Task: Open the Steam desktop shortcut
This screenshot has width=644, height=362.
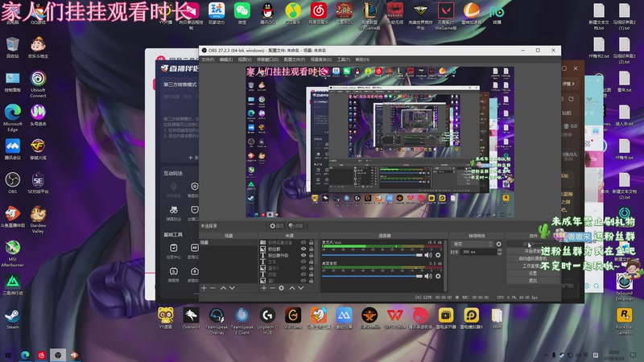Action: pyautogui.click(x=13, y=319)
